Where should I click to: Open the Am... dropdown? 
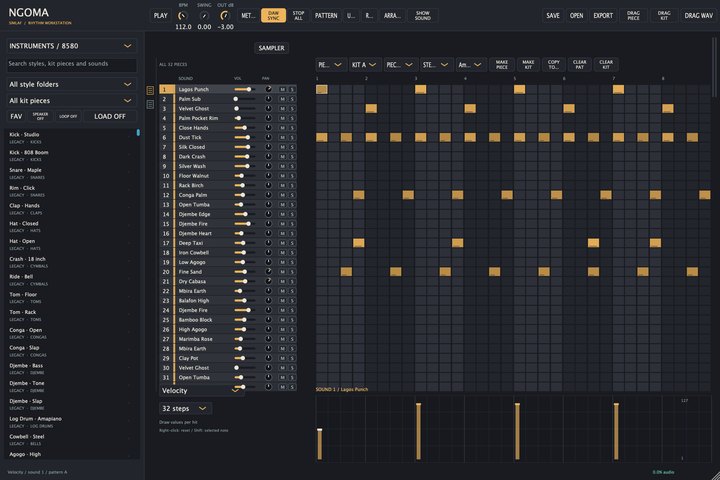pyautogui.click(x=470, y=65)
